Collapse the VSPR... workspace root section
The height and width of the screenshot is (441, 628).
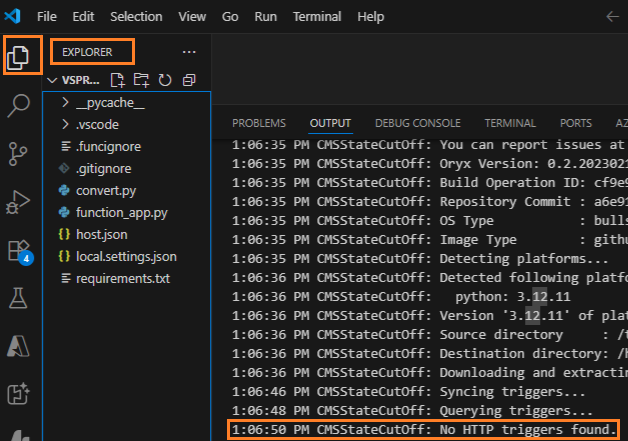pos(74,80)
